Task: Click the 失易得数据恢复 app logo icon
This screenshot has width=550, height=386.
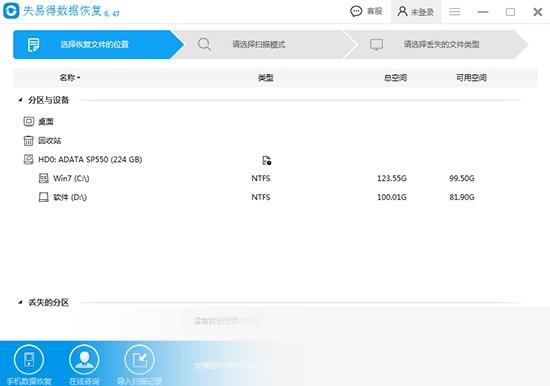Action: [x=11, y=11]
